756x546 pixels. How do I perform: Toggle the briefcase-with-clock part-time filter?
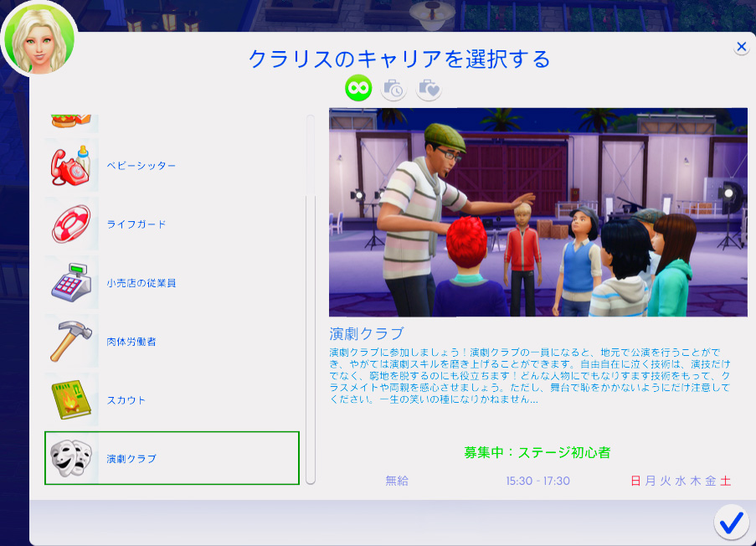pos(393,88)
